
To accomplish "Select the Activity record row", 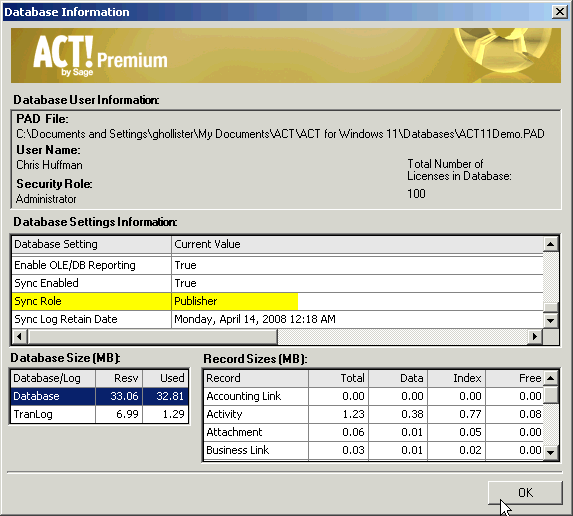I will (x=373, y=414).
